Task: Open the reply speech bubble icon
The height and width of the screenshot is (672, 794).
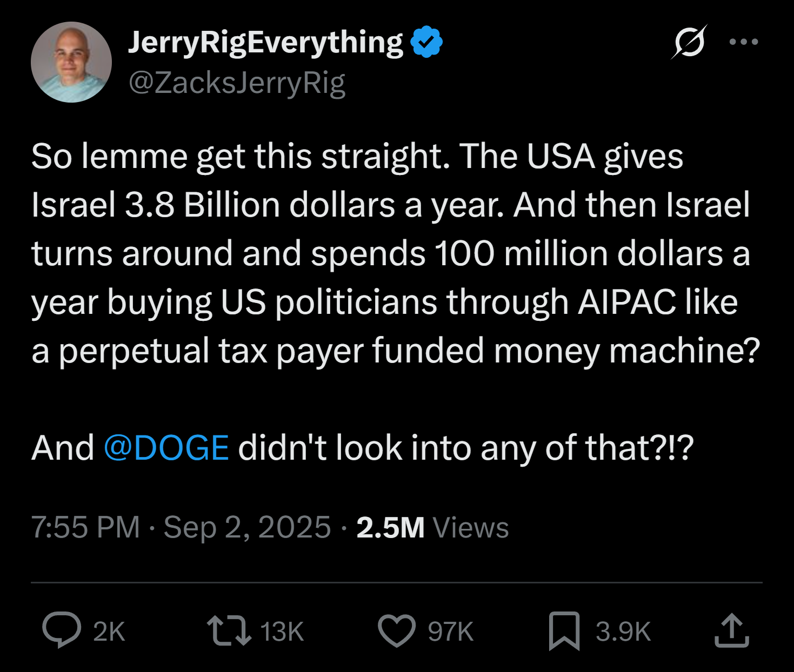Action: 62,630
